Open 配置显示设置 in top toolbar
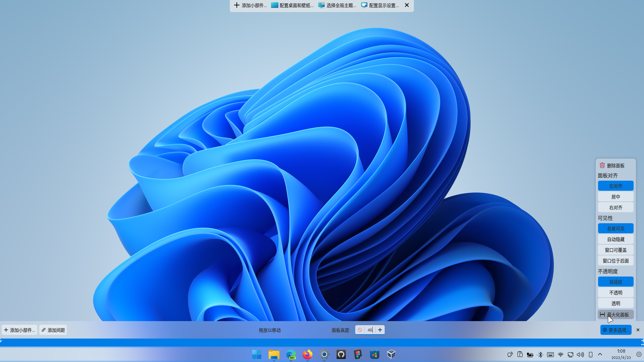 coord(380,5)
